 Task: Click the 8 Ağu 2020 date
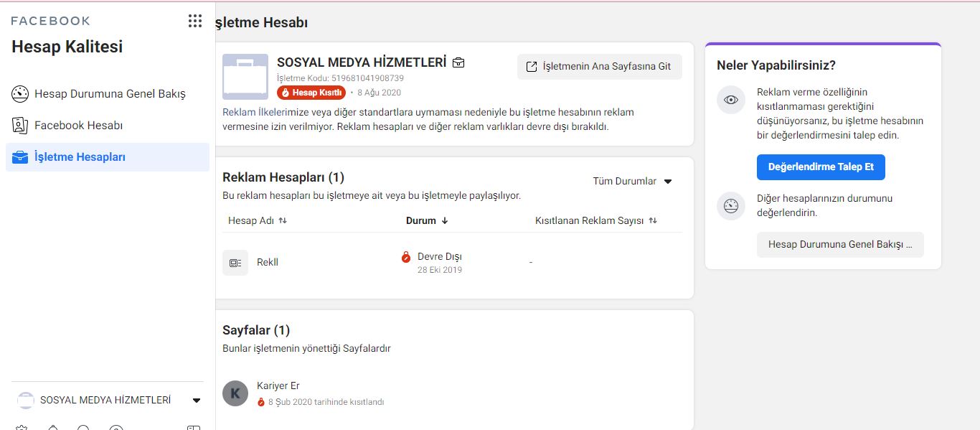click(380, 93)
